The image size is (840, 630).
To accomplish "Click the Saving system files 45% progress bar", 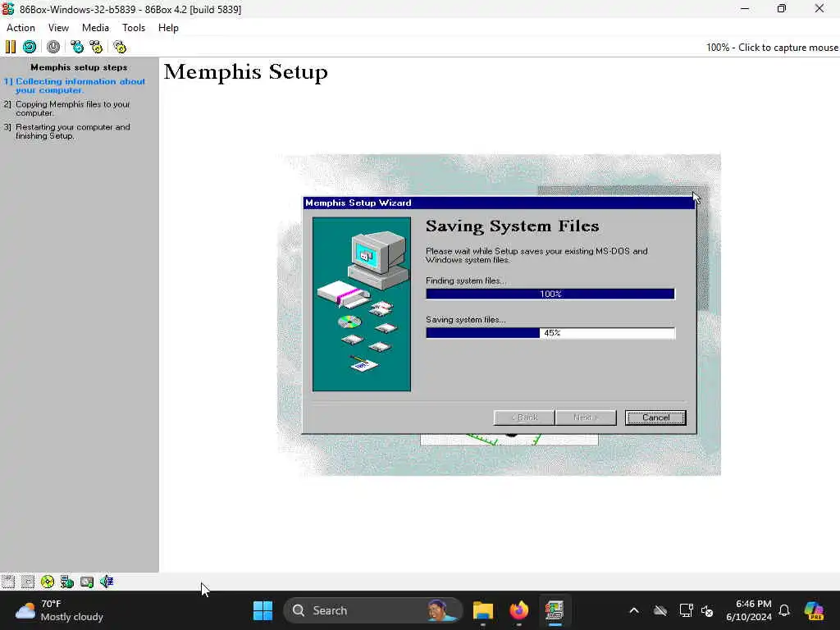I will pyautogui.click(x=550, y=333).
